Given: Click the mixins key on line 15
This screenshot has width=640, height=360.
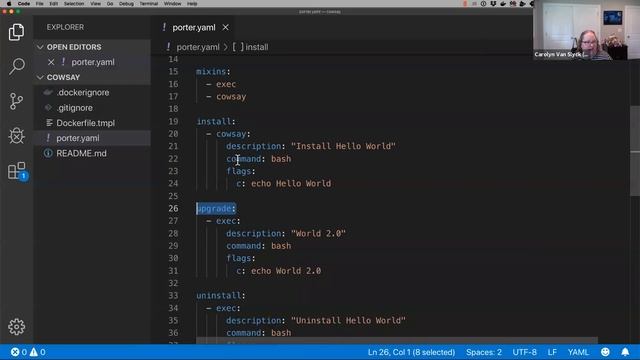Looking at the screenshot, I should pyautogui.click(x=211, y=71).
